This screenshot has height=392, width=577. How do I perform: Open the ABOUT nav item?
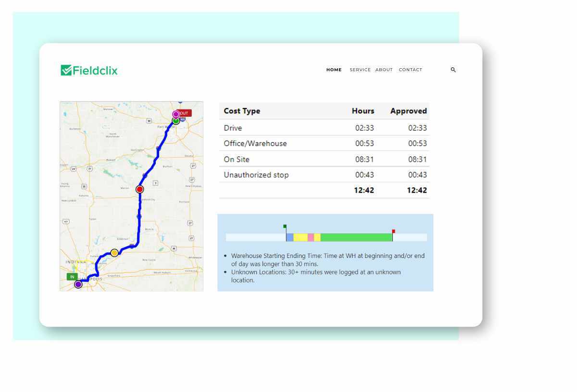click(384, 70)
